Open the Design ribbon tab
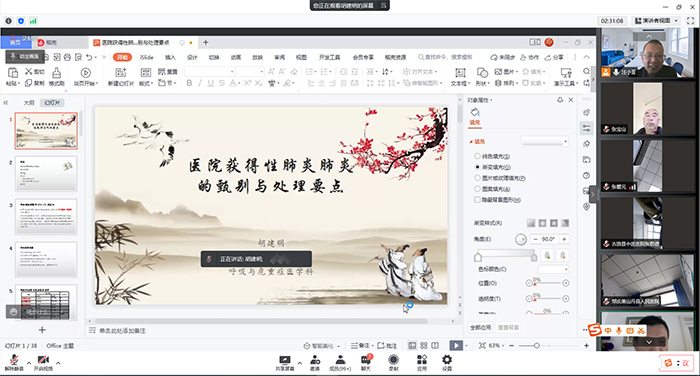 point(192,57)
